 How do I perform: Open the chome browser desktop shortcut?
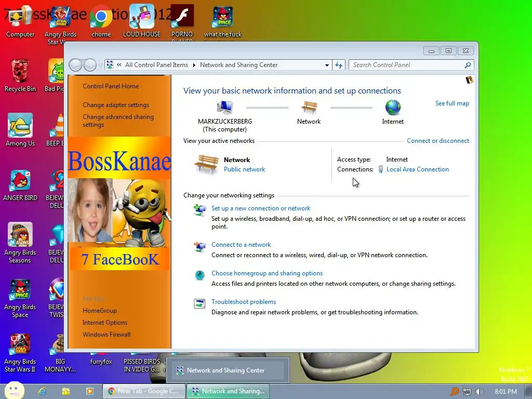click(x=101, y=22)
